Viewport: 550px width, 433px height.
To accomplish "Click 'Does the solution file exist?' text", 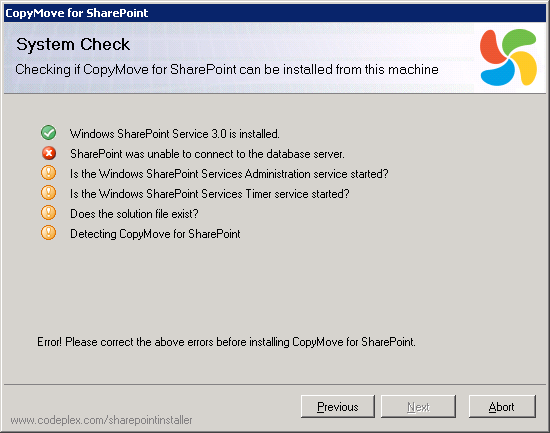I will pyautogui.click(x=134, y=214).
